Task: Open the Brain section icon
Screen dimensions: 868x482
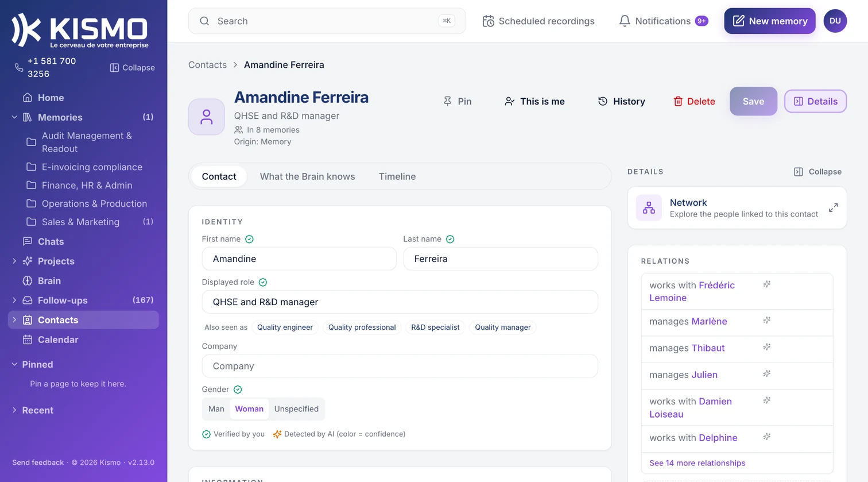Action: 27,281
